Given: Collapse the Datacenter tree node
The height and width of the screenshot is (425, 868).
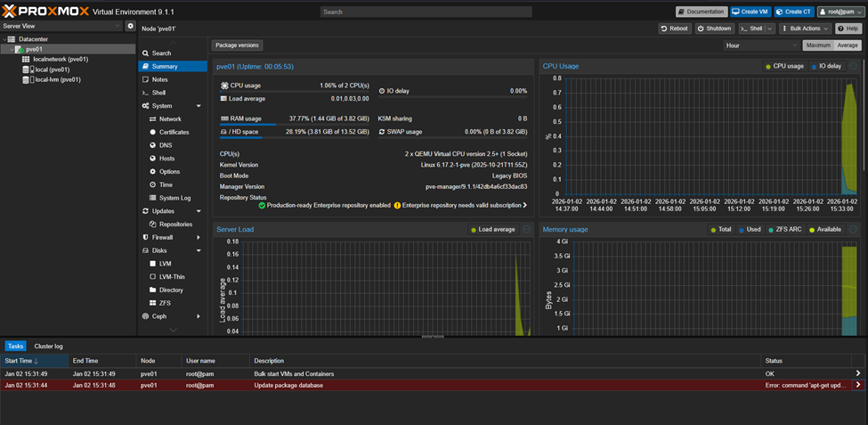Looking at the screenshot, I should [4, 39].
